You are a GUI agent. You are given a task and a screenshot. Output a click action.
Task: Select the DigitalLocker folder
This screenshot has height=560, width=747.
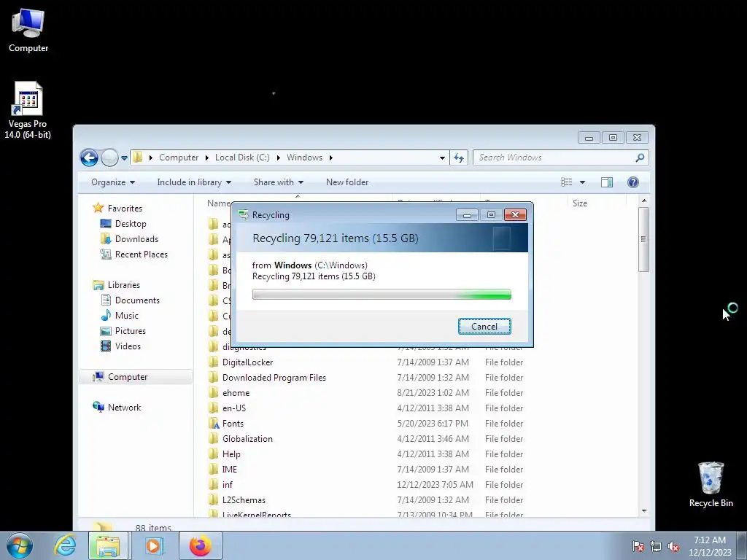pos(247,362)
